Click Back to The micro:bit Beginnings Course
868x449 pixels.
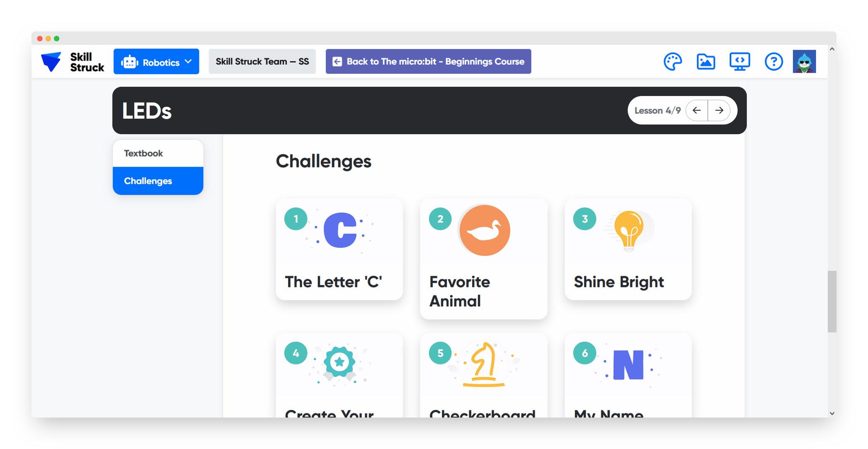(x=428, y=62)
